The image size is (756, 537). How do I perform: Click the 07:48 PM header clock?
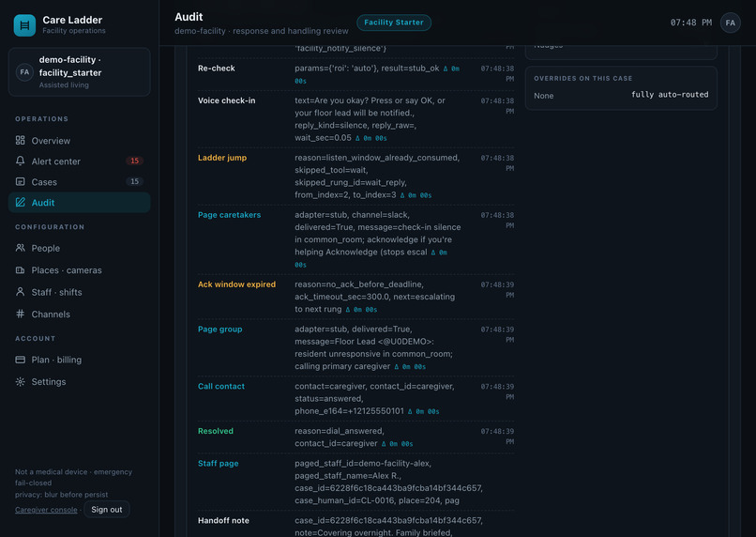coord(691,23)
